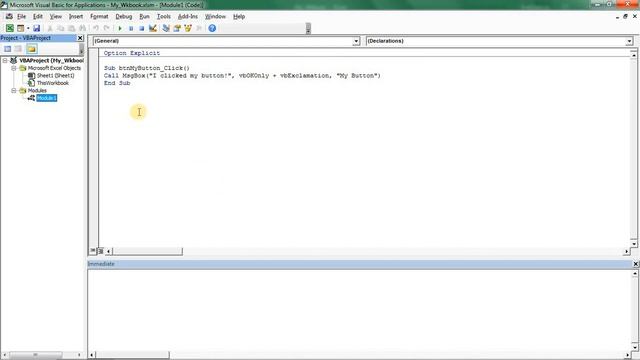
Task: Open the File menu
Action: [x=21, y=17]
